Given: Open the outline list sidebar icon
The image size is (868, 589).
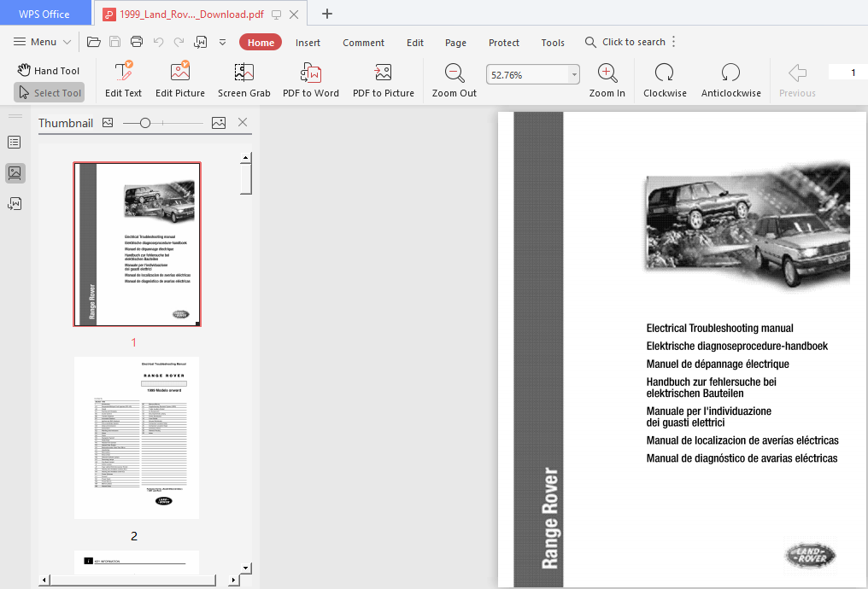Looking at the screenshot, I should 15,143.
